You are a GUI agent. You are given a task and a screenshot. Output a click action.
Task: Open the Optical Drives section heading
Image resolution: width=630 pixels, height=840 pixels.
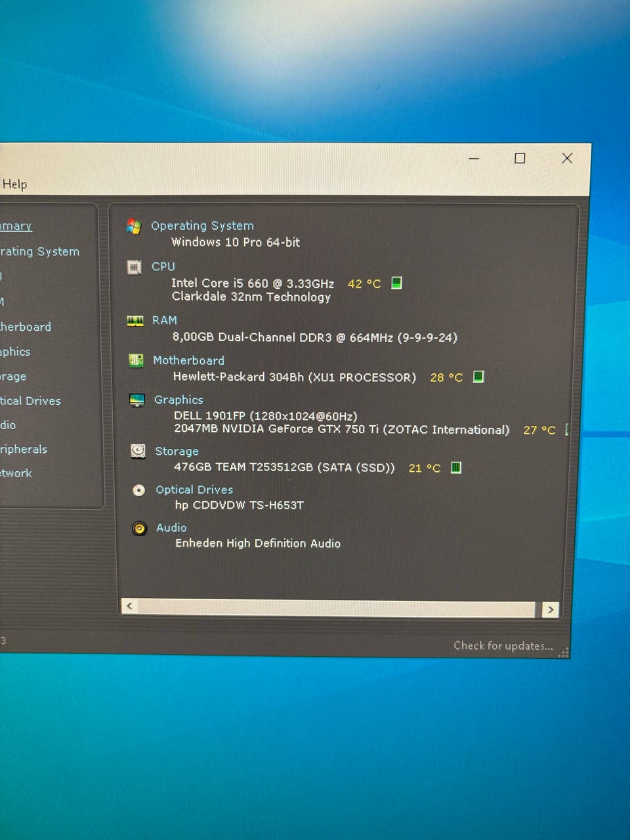tap(194, 490)
